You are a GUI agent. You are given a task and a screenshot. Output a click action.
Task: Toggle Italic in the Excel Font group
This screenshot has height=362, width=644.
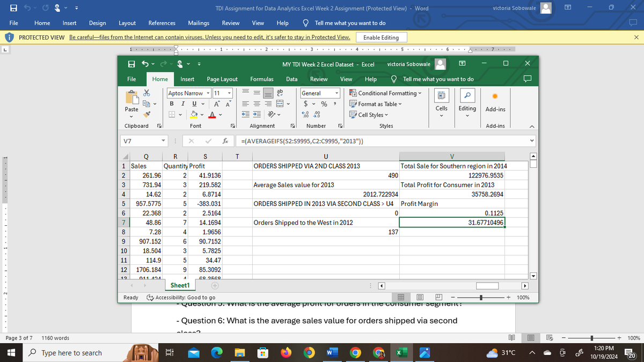(182, 104)
